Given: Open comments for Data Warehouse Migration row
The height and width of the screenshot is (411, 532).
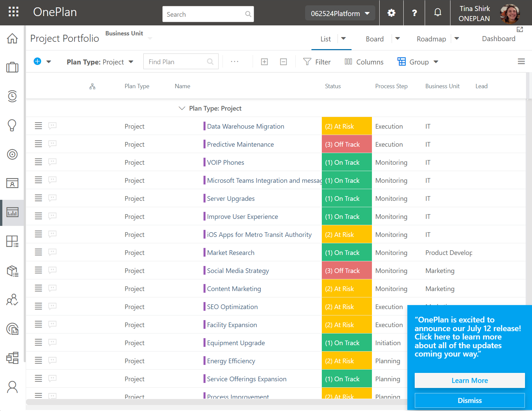Looking at the screenshot, I should (x=52, y=126).
